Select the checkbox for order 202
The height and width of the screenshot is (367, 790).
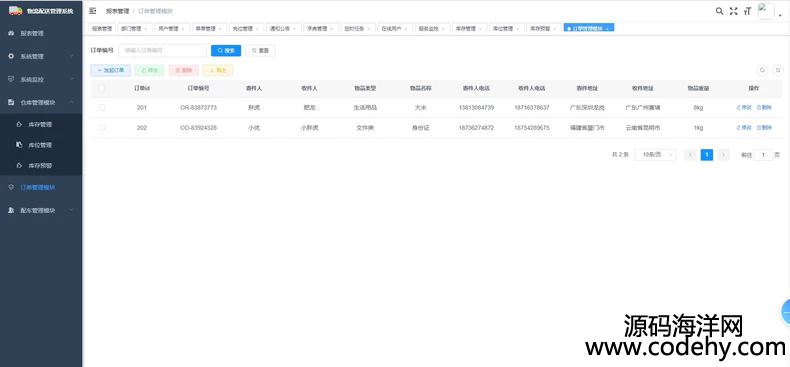(x=102, y=128)
